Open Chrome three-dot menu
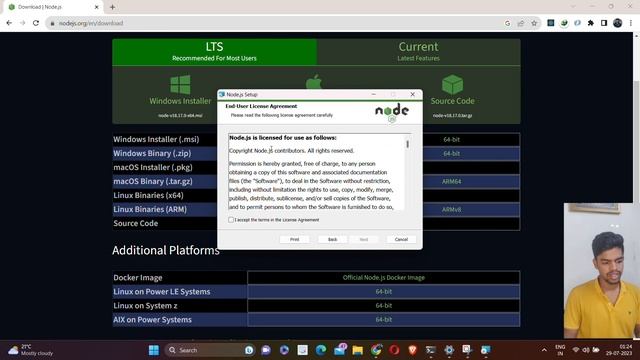The width and height of the screenshot is (640, 360). click(631, 23)
